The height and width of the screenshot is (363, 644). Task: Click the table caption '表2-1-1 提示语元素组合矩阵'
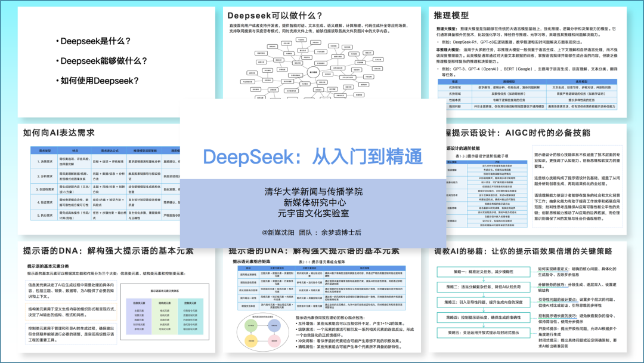pyautogui.click(x=321, y=262)
